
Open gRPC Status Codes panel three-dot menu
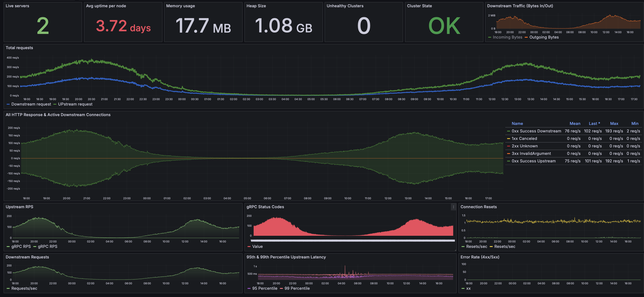453,207
